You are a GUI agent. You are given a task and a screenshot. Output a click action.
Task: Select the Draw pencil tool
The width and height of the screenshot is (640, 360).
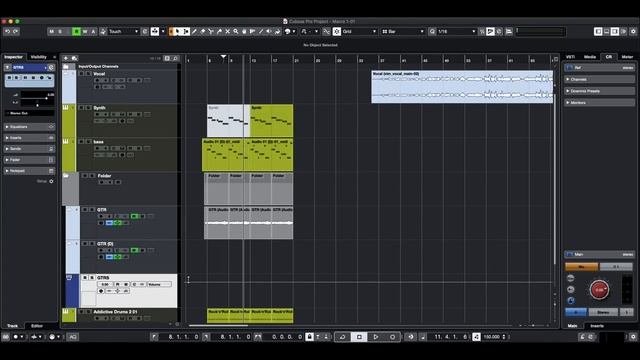tap(194, 31)
